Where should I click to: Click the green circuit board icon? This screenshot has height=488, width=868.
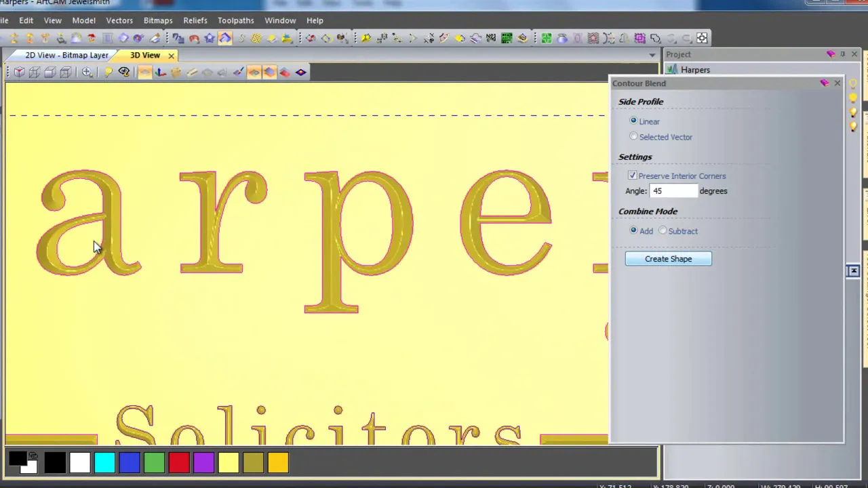(x=507, y=38)
